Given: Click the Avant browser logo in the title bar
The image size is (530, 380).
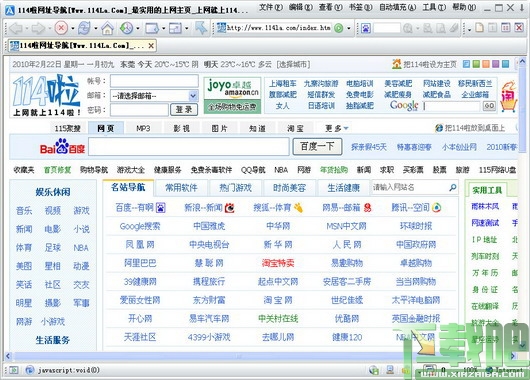Looking at the screenshot, I should pos(10,10).
